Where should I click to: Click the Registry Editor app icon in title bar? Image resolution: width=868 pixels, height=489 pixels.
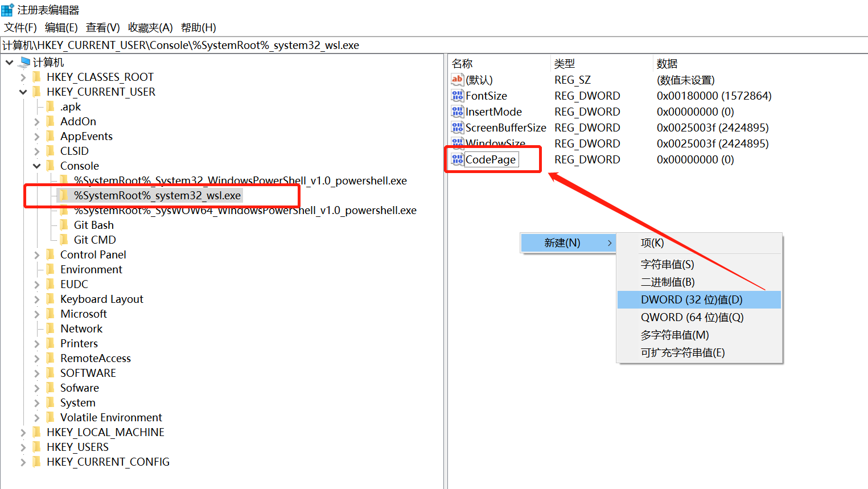[x=7, y=10]
